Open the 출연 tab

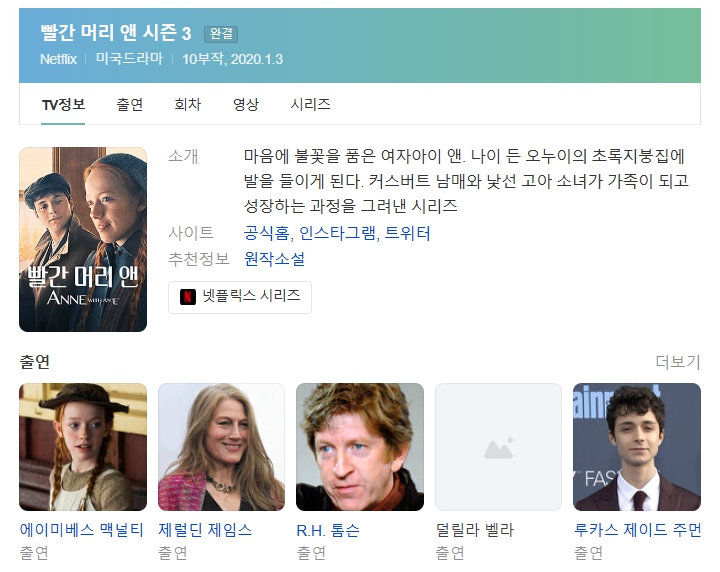click(129, 105)
